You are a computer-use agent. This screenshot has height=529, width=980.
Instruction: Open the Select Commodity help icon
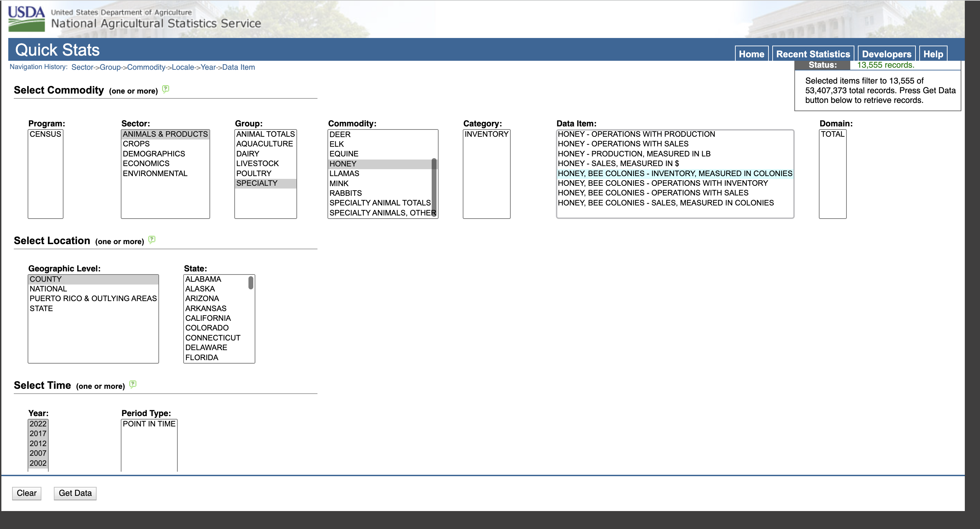tap(166, 89)
